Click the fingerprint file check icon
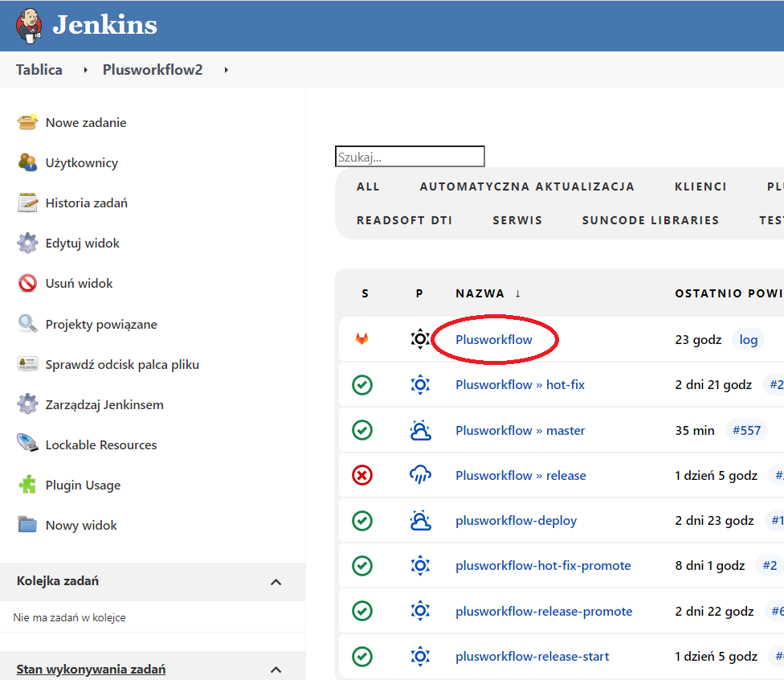The width and height of the screenshot is (784, 680). (x=27, y=364)
